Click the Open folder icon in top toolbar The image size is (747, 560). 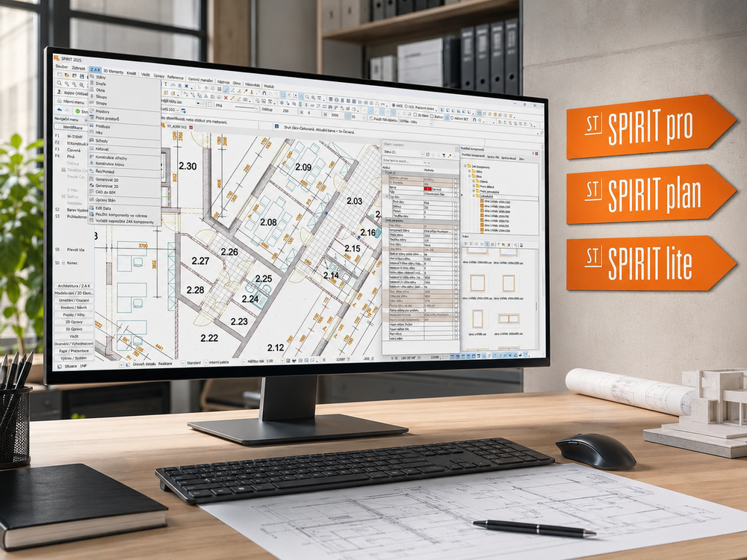click(66, 75)
